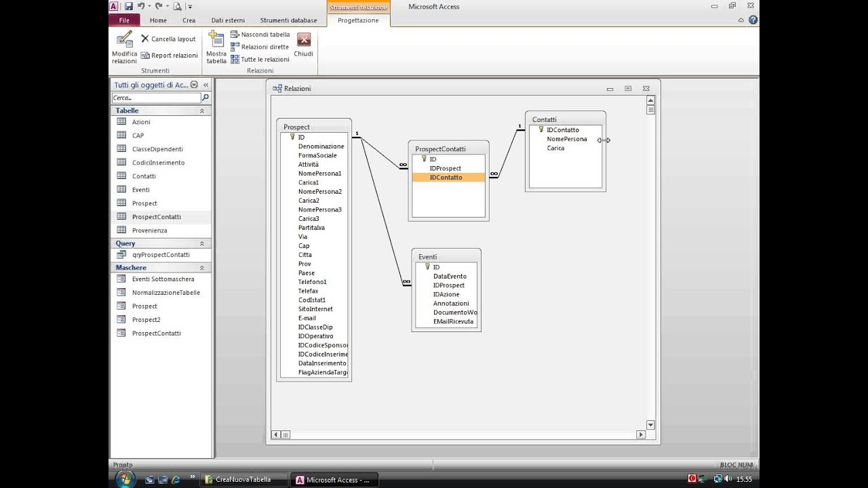Switch to CreaNuovaTabella taskbar item
Screen dimensions: 868x488
244,479
